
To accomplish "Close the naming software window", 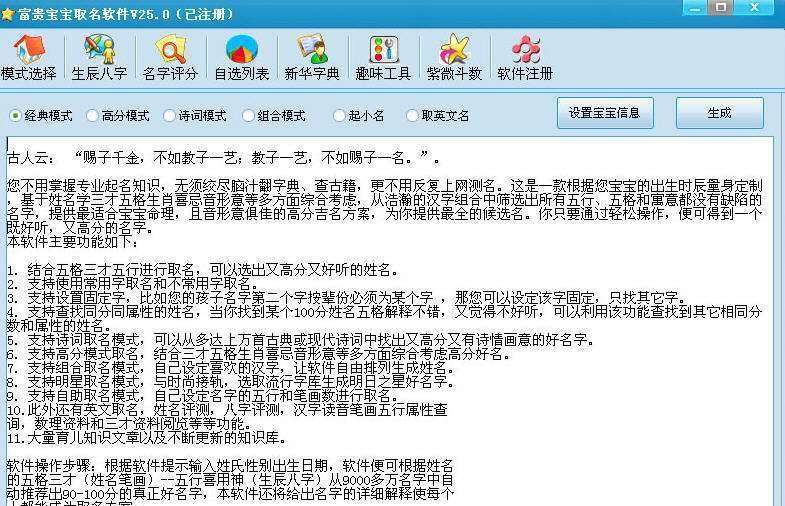I will 754,8.
